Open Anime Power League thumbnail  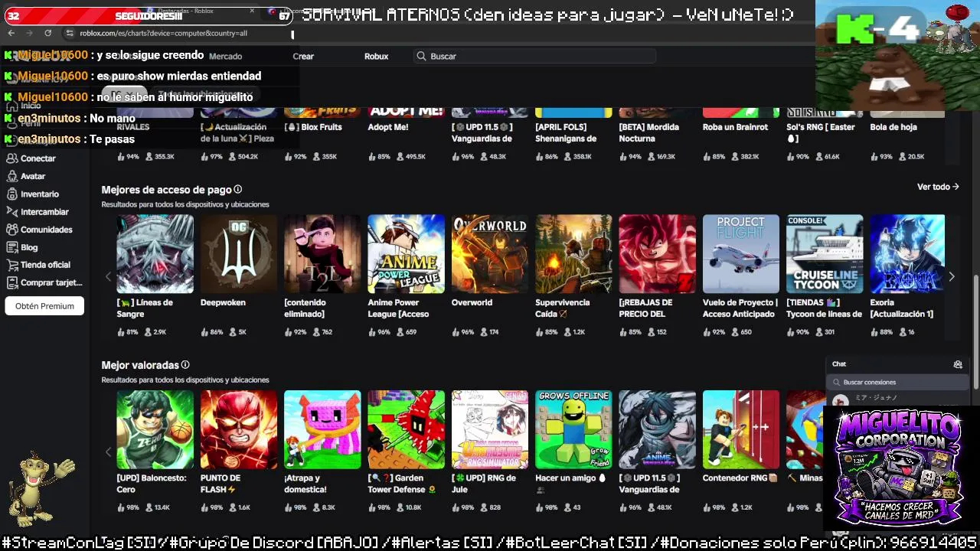[406, 254]
